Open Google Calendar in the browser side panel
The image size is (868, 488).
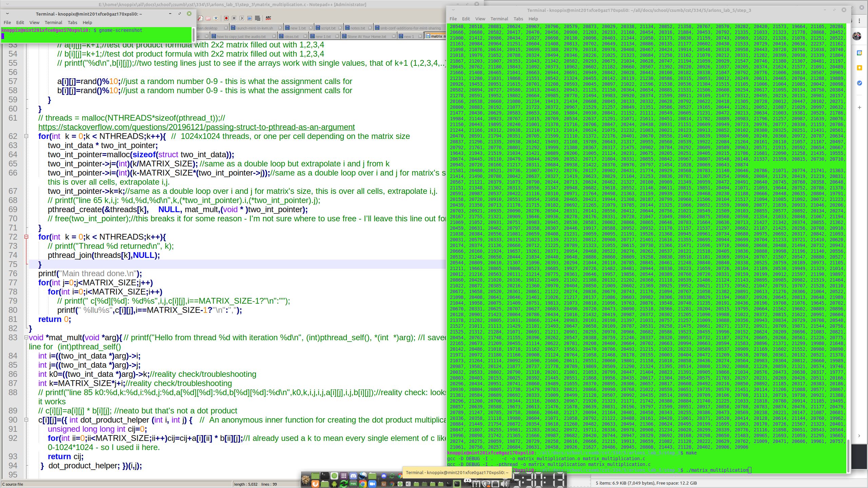[859, 53]
